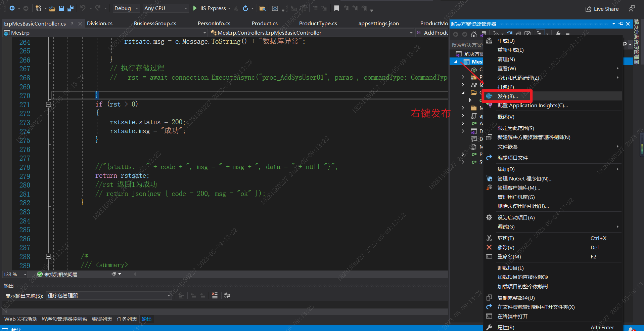Click the pin icon of the Solution Explorer panel
The height and width of the screenshot is (331, 644).
[621, 24]
